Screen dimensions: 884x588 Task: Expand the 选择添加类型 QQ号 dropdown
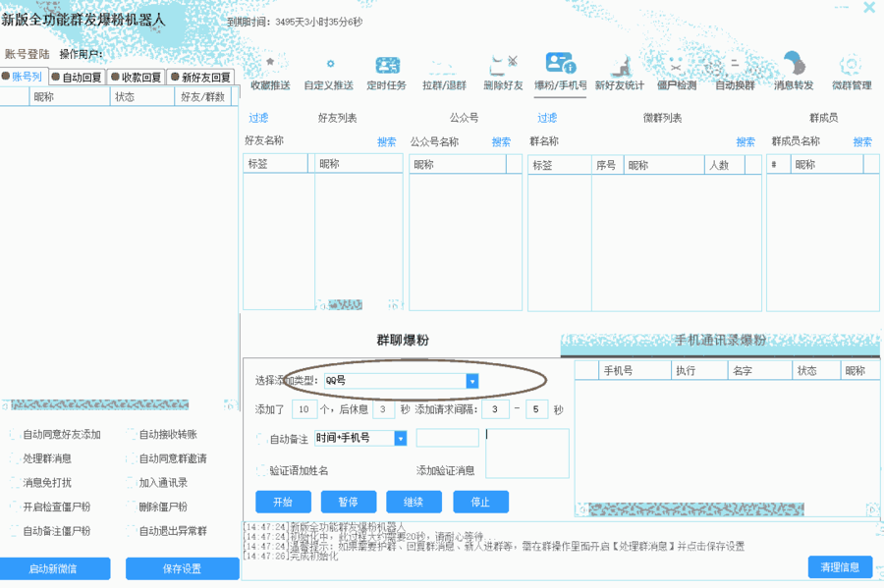471,381
